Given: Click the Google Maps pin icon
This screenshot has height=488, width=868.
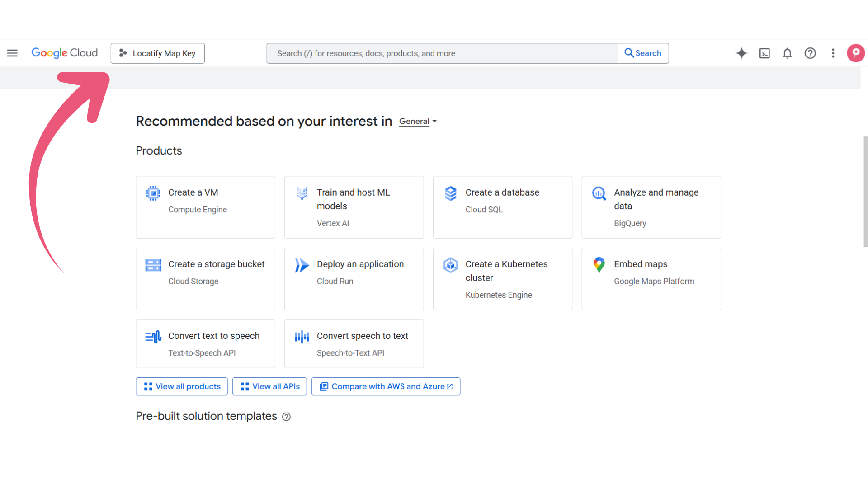Looking at the screenshot, I should pyautogui.click(x=599, y=265).
